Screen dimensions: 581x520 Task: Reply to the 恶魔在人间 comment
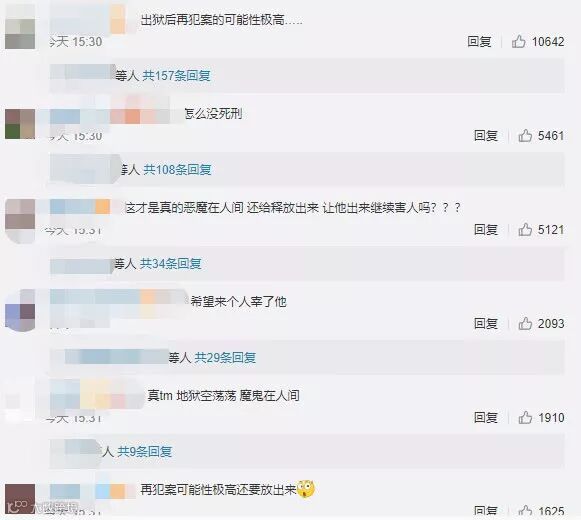486,230
